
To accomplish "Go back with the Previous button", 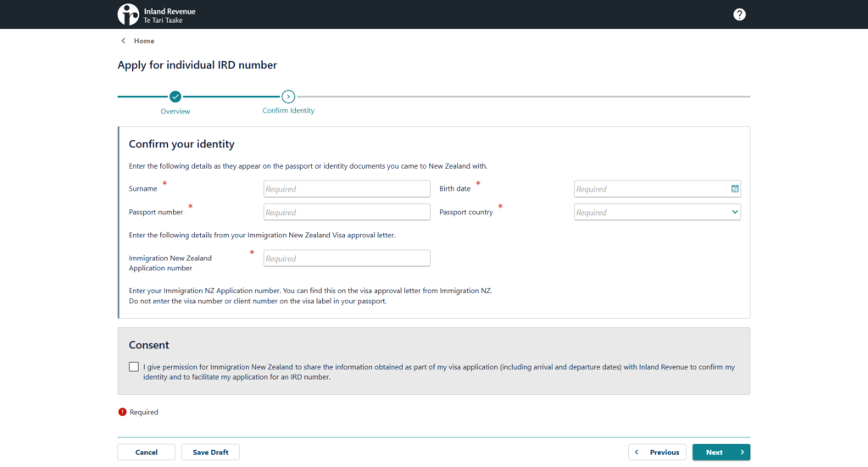I will pos(657,452).
